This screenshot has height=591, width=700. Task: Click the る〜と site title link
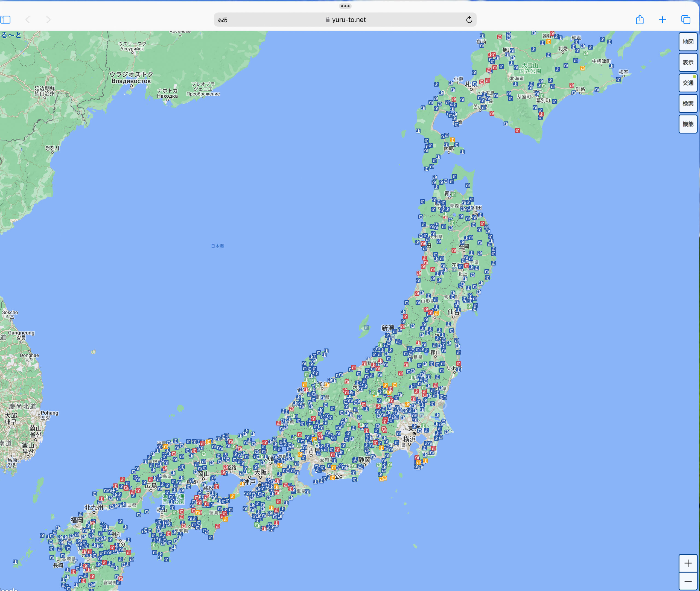pos(11,35)
